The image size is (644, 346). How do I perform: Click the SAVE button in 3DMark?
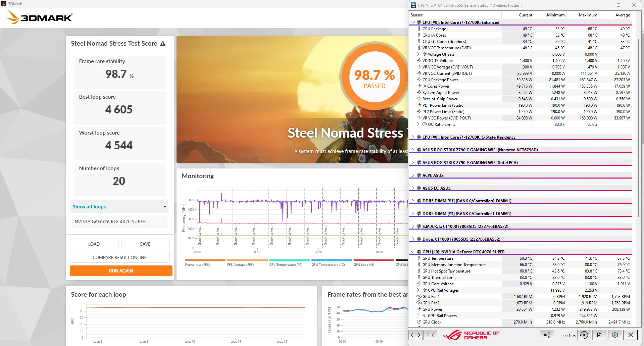145,244
